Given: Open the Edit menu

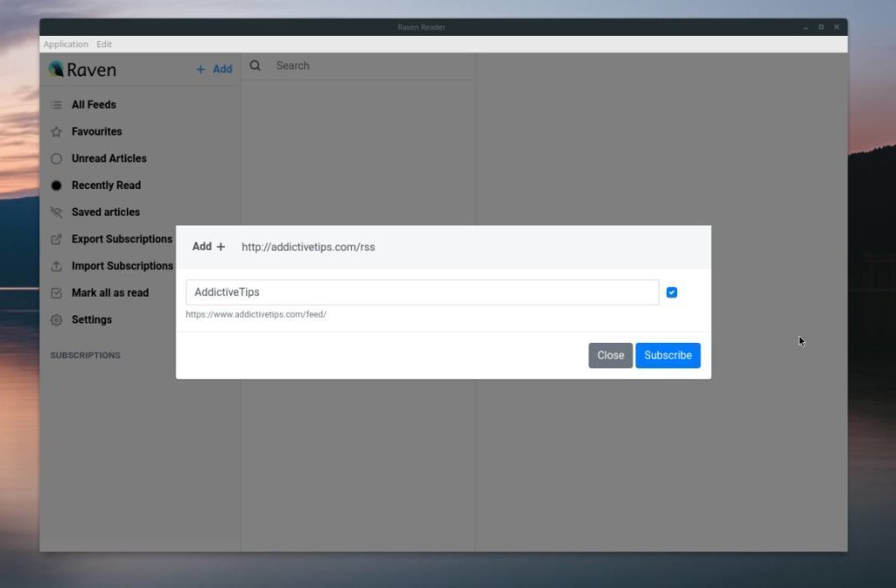Looking at the screenshot, I should click(104, 44).
